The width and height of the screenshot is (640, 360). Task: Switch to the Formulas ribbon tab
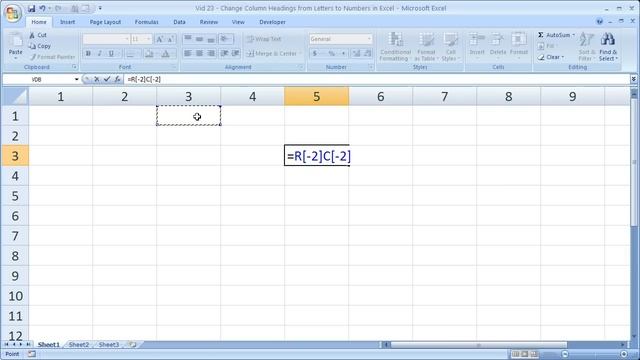pyautogui.click(x=147, y=22)
